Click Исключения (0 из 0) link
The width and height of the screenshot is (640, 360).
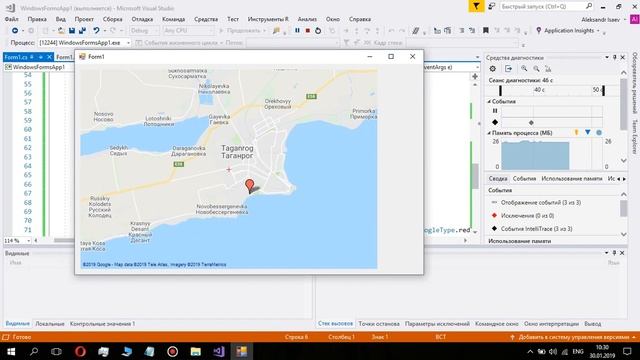point(527,216)
